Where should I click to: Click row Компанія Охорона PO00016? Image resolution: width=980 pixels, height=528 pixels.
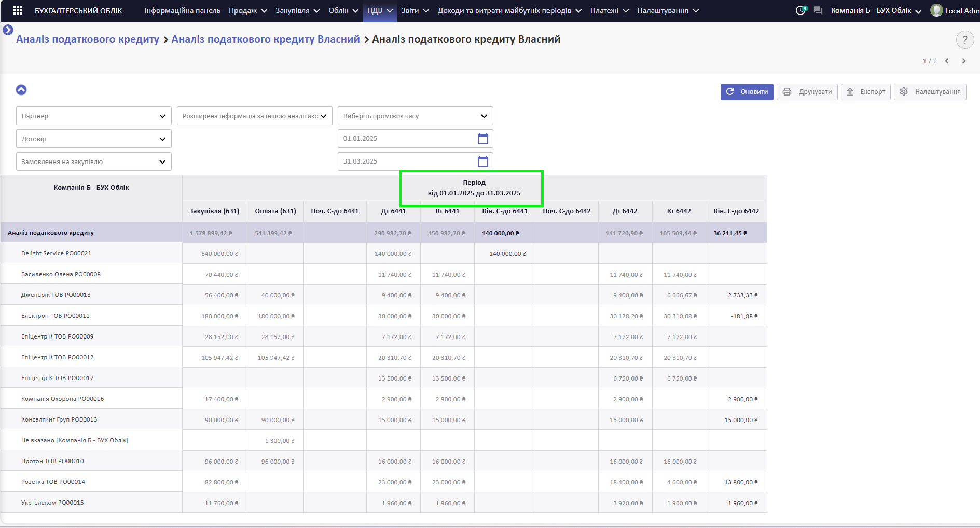point(384,399)
